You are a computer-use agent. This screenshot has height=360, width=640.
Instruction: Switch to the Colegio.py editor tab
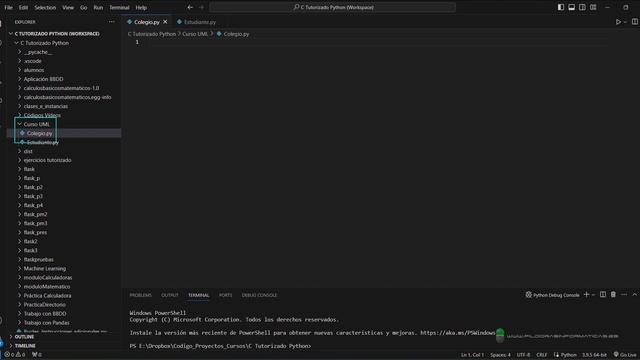tap(147, 22)
